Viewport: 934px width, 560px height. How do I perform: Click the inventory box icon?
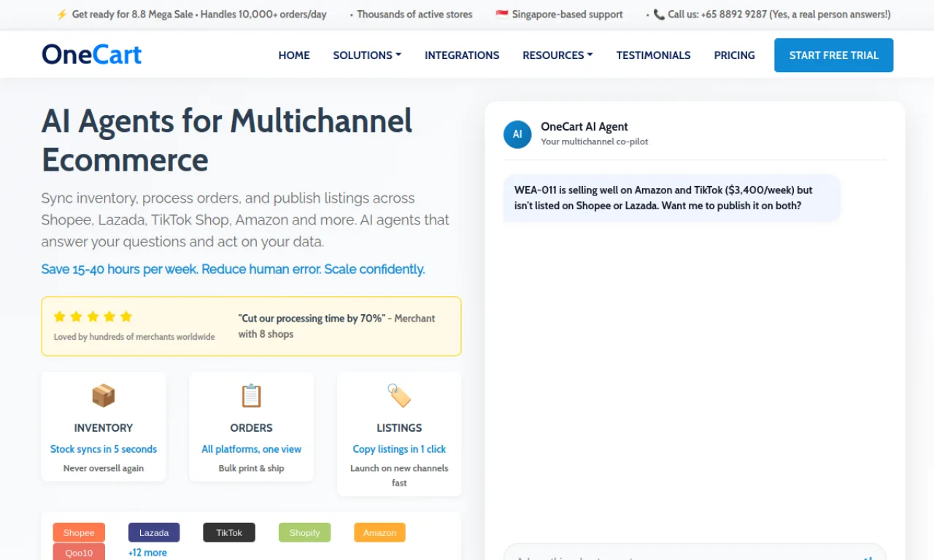point(104,396)
